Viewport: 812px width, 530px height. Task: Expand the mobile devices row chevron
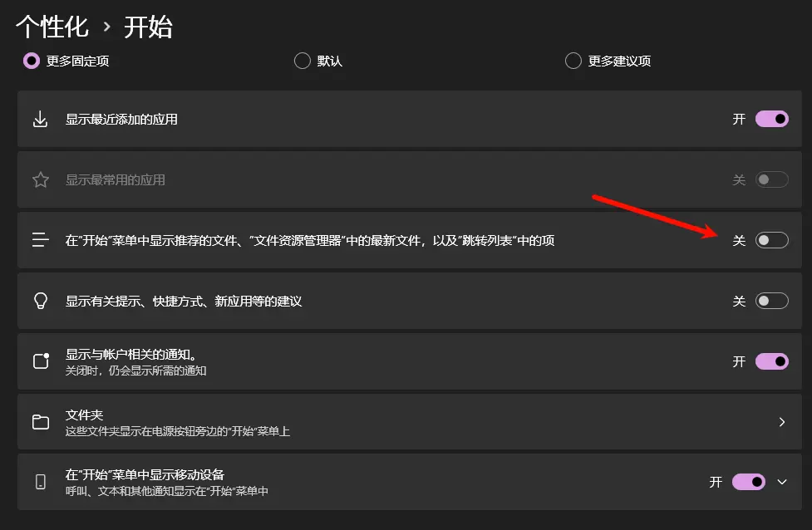click(782, 482)
